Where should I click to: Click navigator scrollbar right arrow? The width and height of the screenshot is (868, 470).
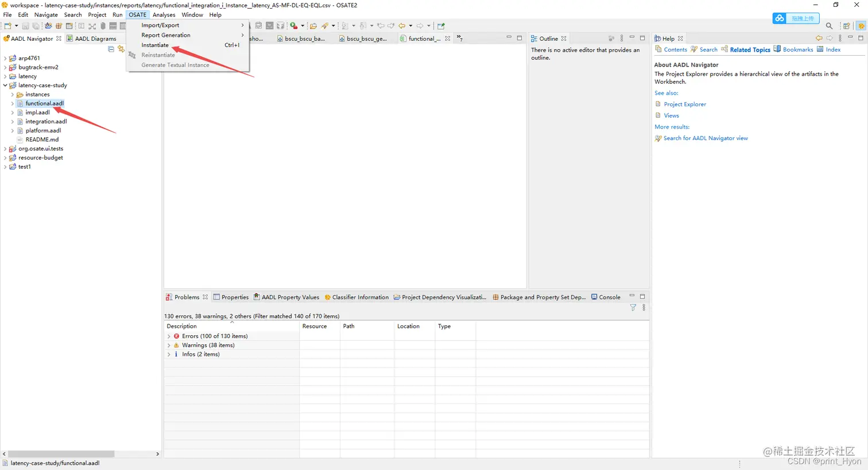(157, 454)
